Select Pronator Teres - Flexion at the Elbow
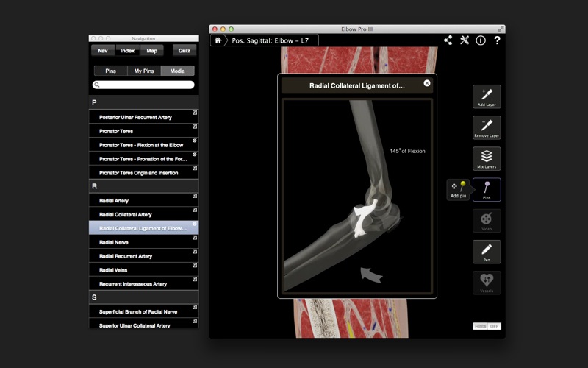The height and width of the screenshot is (368, 588). tap(143, 144)
